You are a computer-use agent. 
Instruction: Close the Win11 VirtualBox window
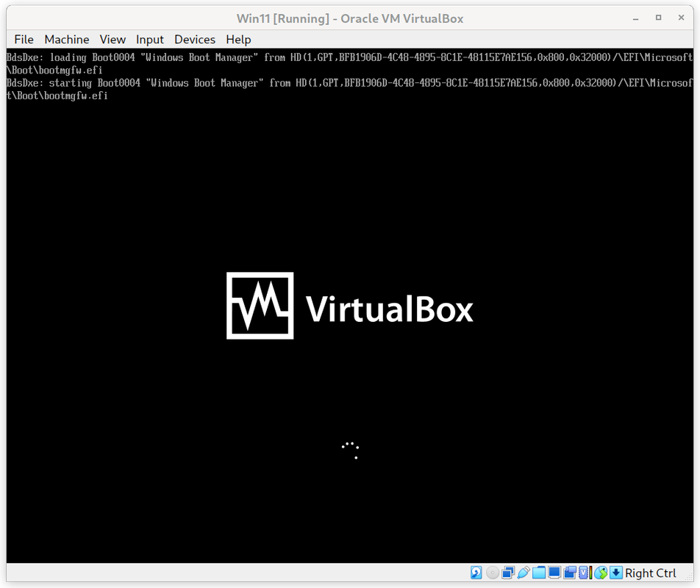[681, 18]
